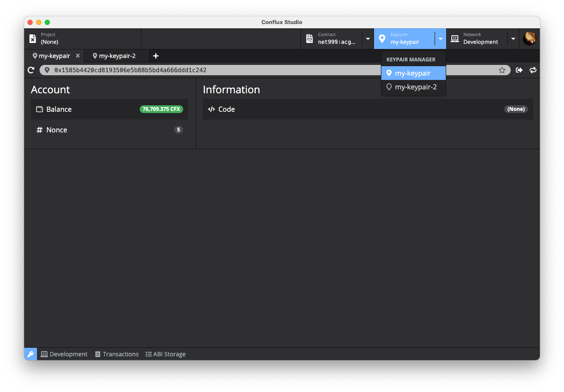Switch to the my-keypair-2 tab
Image resolution: width=564 pixels, height=392 pixels.
click(117, 56)
